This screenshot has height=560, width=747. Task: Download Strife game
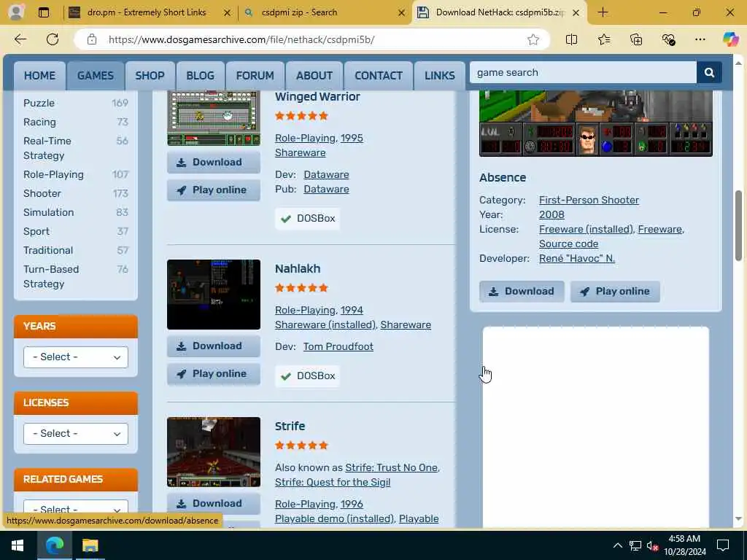click(x=214, y=504)
